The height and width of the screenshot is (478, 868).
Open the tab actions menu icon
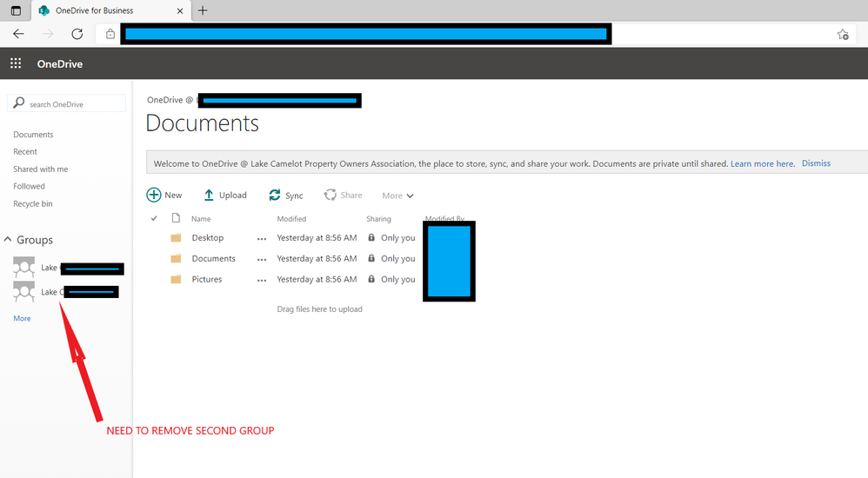click(16, 10)
